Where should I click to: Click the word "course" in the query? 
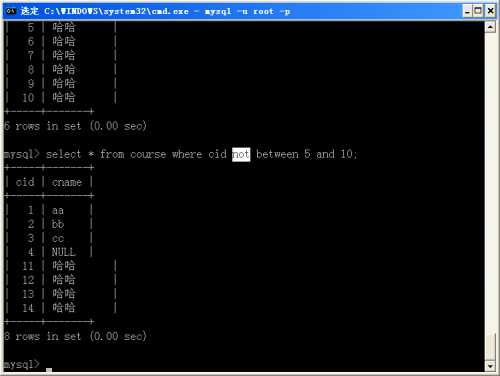coord(148,154)
